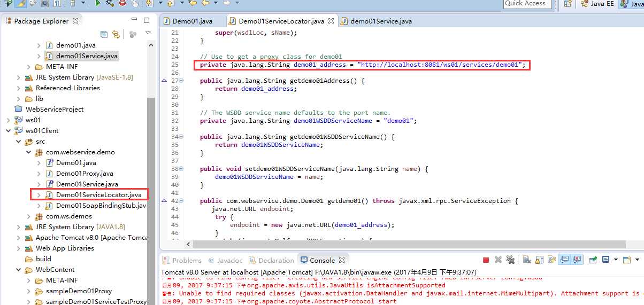Terminate the server with the red Console stop button
This screenshot has width=644, height=305.
486,260
